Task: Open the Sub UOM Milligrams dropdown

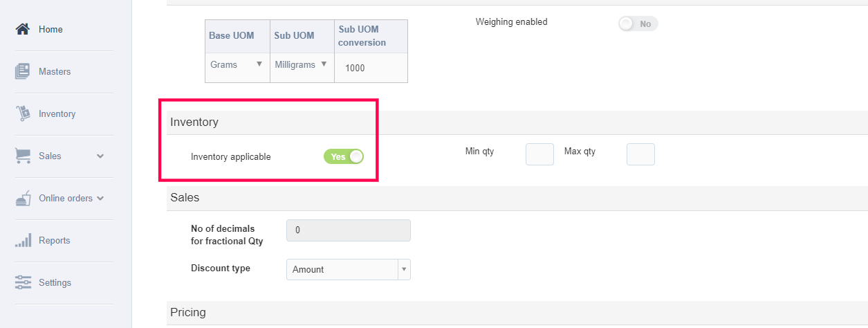Action: pyautogui.click(x=302, y=64)
